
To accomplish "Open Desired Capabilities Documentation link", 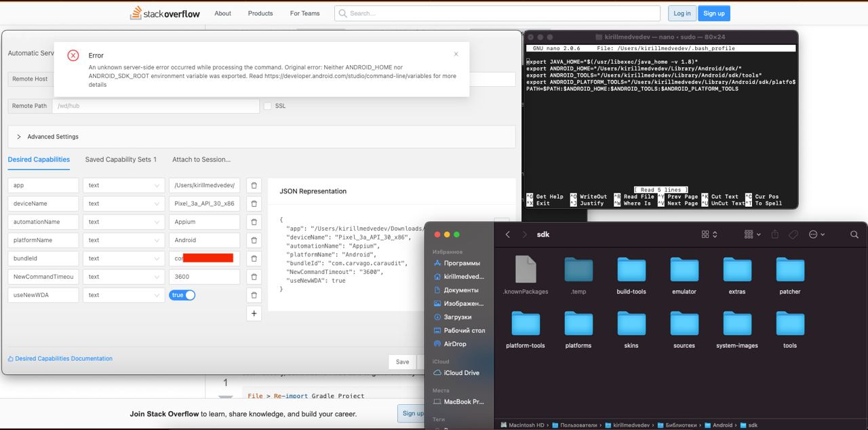I will (60, 359).
